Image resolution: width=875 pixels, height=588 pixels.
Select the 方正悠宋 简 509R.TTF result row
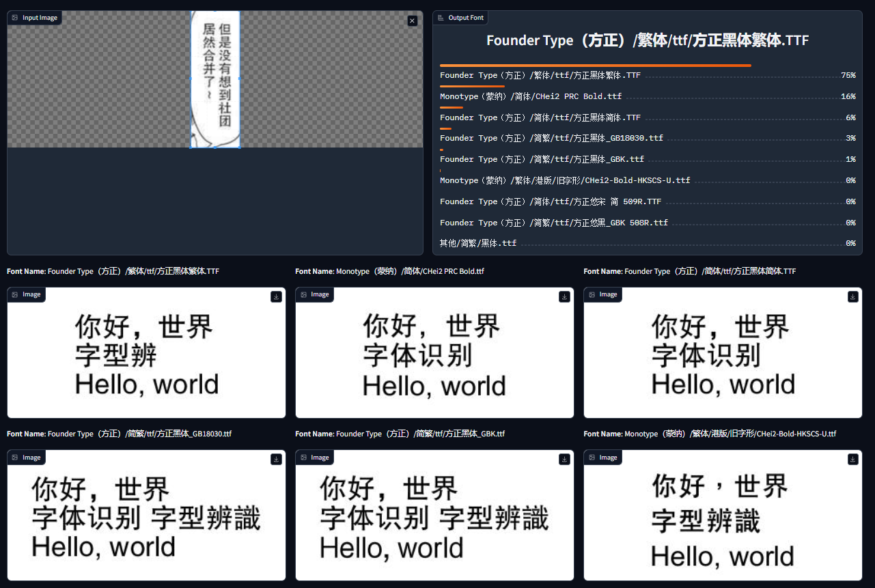[648, 201]
